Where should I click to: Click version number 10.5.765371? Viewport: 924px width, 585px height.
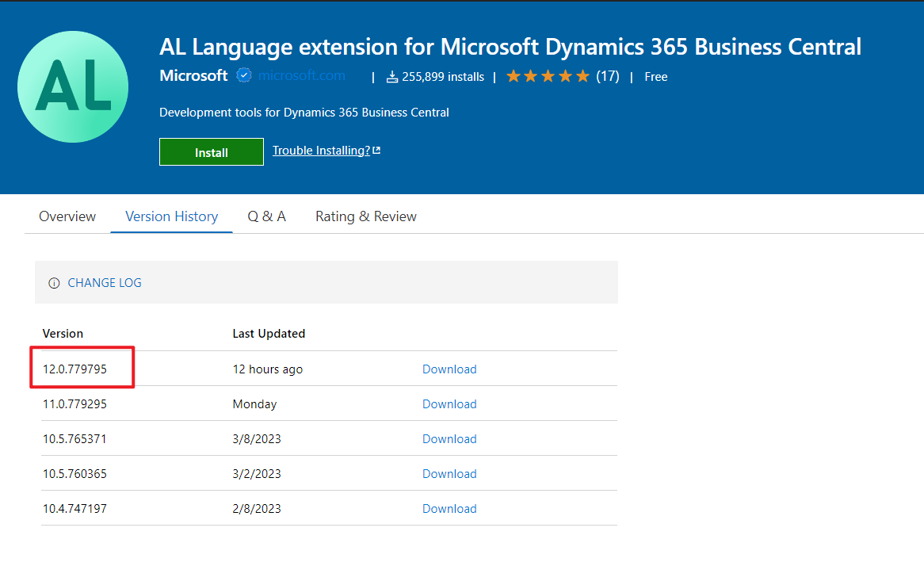pyautogui.click(x=74, y=439)
